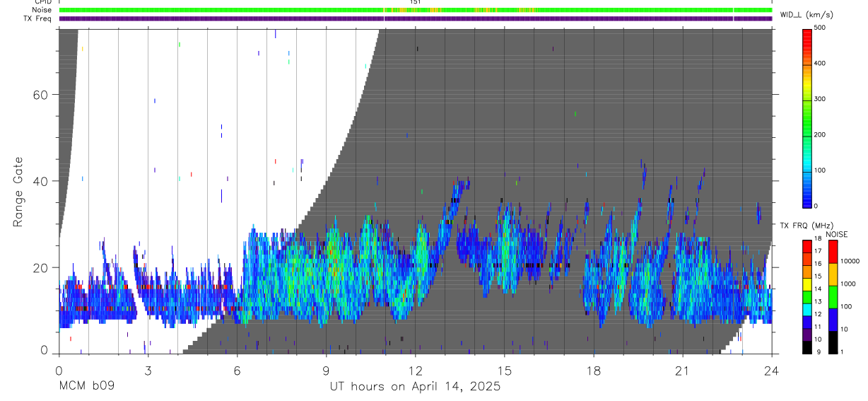
Task: Click the 500 value on WID scale
Action: (x=821, y=28)
